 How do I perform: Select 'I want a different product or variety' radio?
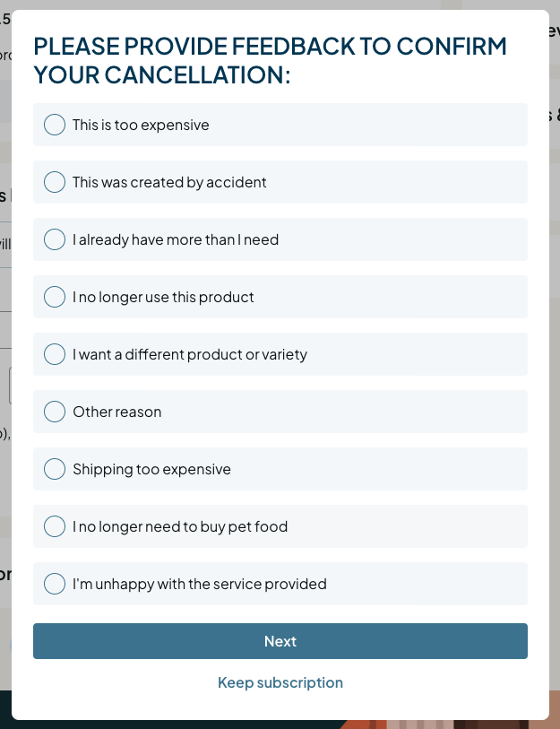55,354
